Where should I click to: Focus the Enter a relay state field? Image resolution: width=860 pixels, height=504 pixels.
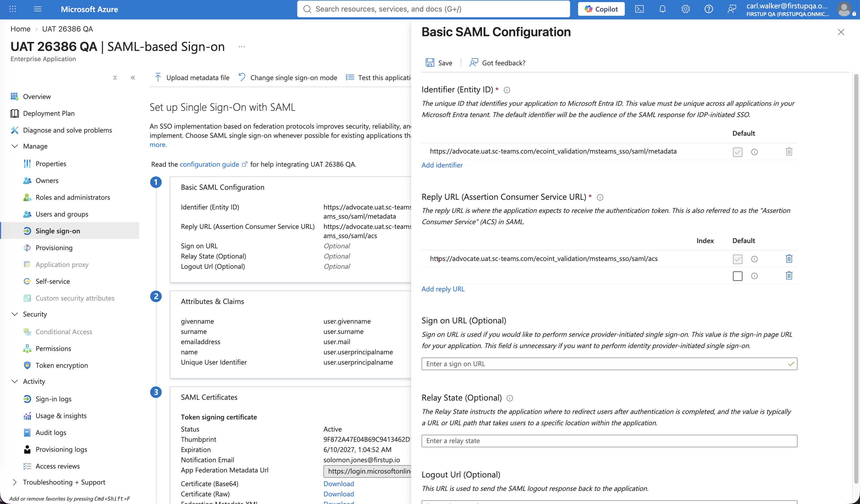coord(609,441)
